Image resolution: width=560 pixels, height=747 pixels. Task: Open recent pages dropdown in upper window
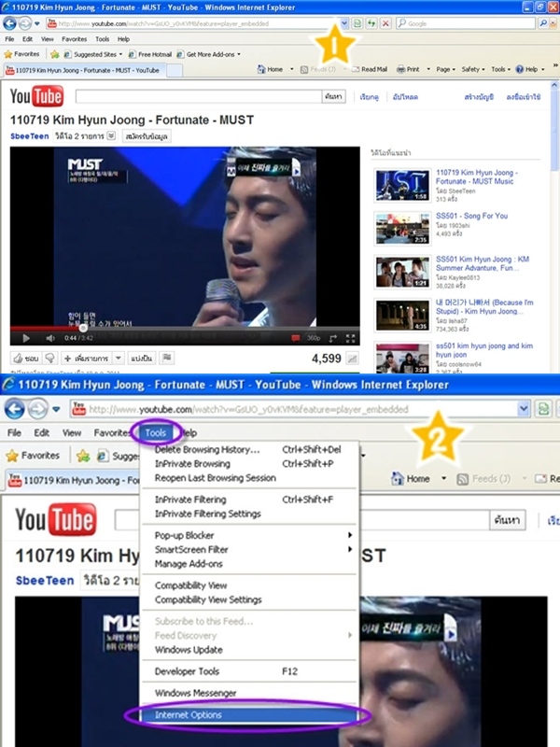[x=37, y=23]
